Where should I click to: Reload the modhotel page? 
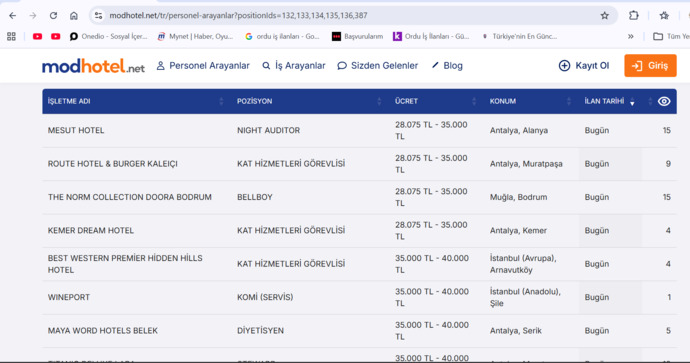(x=53, y=15)
